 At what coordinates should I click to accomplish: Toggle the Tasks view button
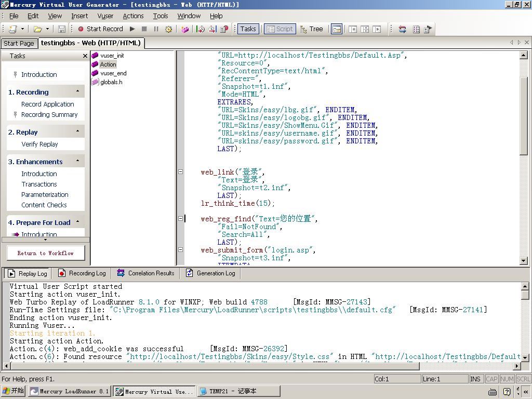pos(248,29)
